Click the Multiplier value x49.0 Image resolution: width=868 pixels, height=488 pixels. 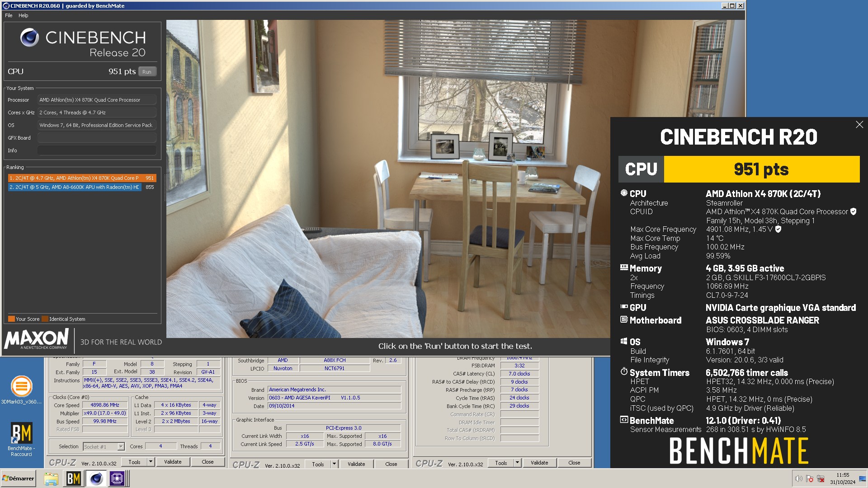tap(105, 413)
